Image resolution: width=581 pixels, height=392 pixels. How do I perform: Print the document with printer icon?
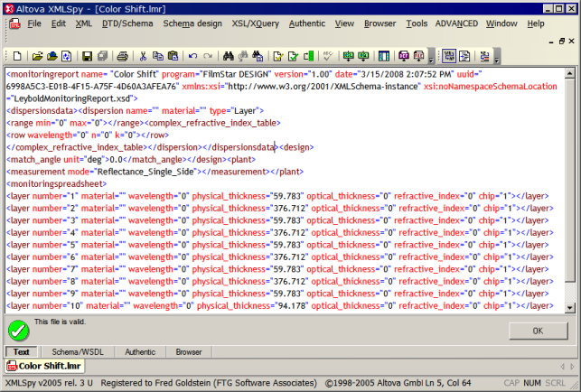point(122,56)
